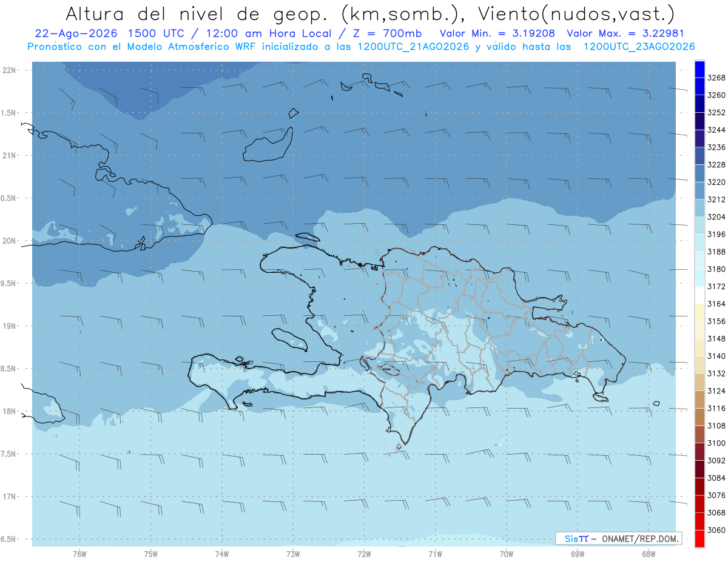The width and height of the screenshot is (728, 562).
Task: Click the colorbar label 3164
Action: point(716,304)
